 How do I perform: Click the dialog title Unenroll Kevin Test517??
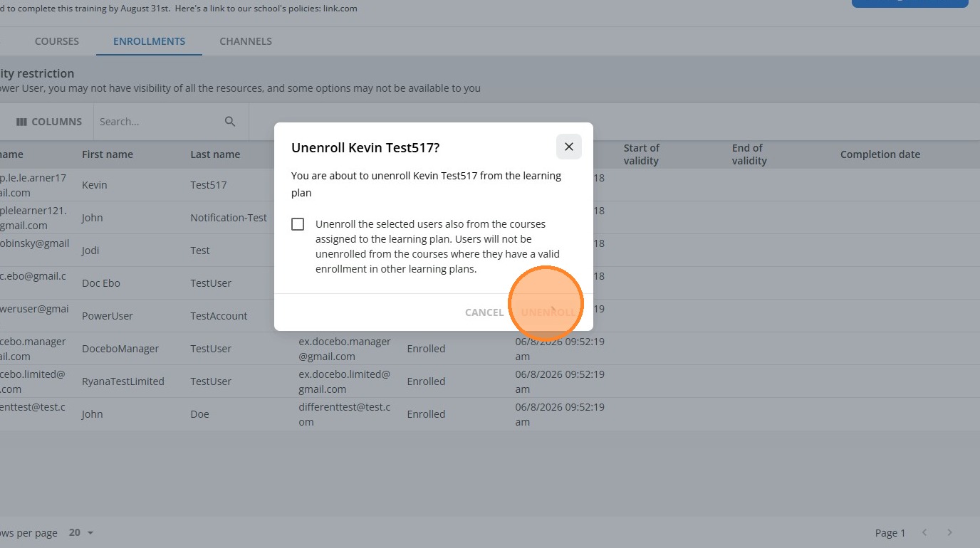pyautogui.click(x=365, y=147)
